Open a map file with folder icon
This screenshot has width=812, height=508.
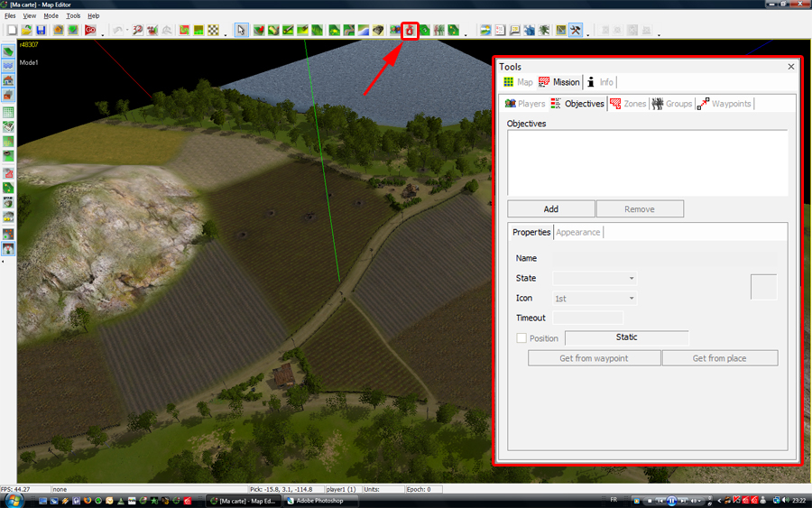[x=26, y=30]
